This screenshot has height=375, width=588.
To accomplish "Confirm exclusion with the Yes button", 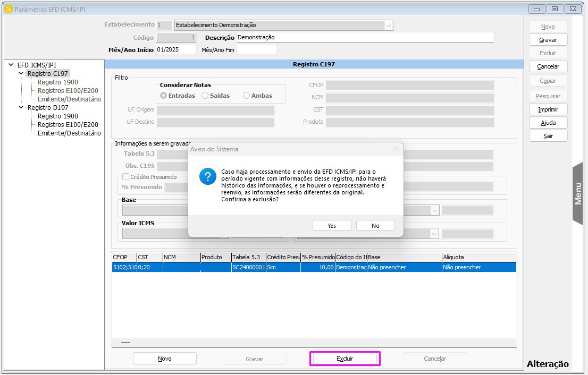I will pyautogui.click(x=332, y=226).
